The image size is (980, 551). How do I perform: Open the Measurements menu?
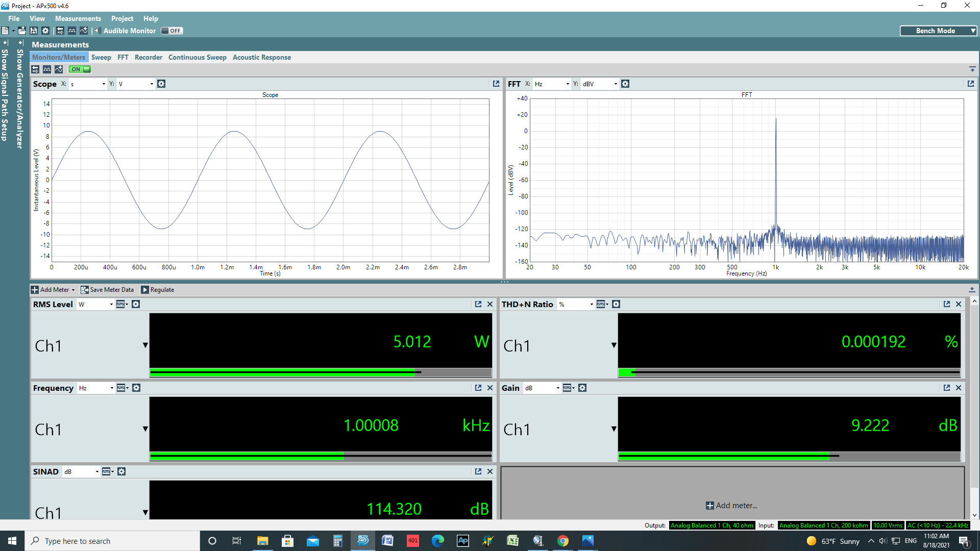(78, 18)
